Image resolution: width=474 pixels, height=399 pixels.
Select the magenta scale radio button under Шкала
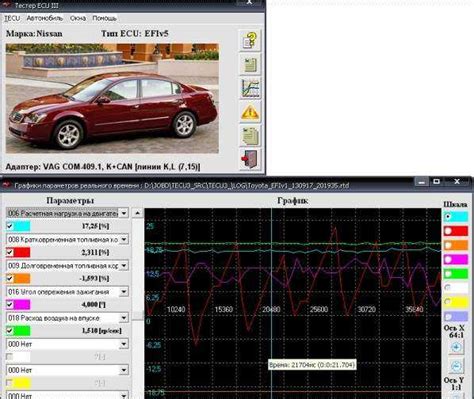(x=448, y=259)
